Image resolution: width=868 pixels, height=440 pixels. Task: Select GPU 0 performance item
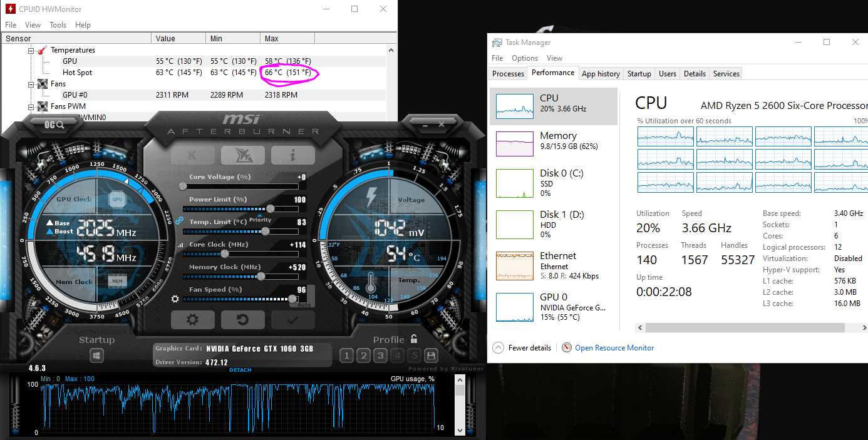552,307
